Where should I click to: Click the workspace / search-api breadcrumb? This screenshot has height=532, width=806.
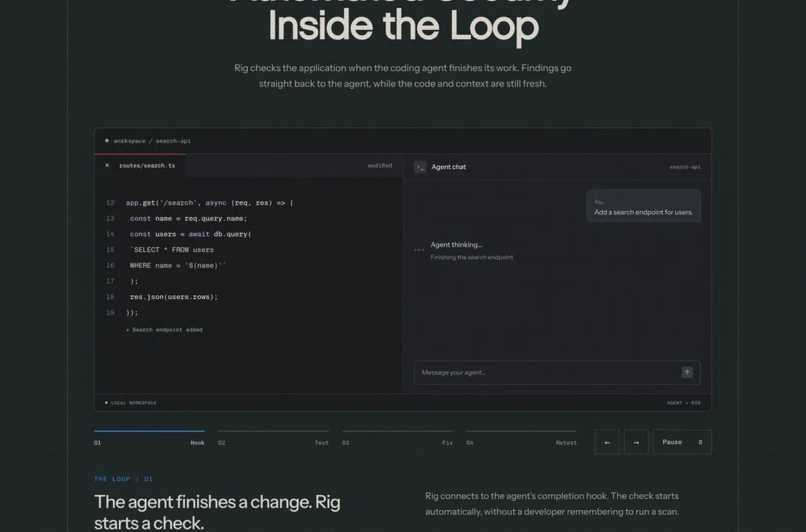click(x=152, y=141)
